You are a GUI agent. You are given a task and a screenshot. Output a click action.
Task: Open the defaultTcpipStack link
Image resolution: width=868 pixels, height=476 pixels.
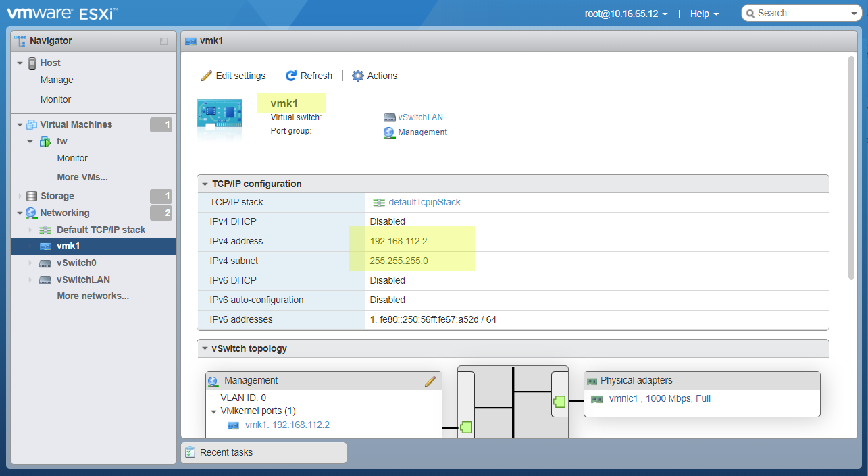coord(425,202)
